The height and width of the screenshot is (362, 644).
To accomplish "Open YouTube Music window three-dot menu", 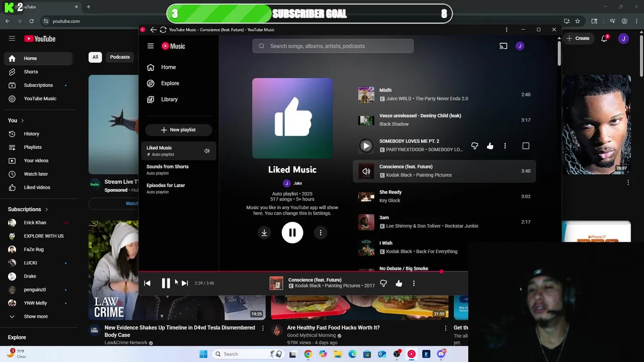I will 506,30.
